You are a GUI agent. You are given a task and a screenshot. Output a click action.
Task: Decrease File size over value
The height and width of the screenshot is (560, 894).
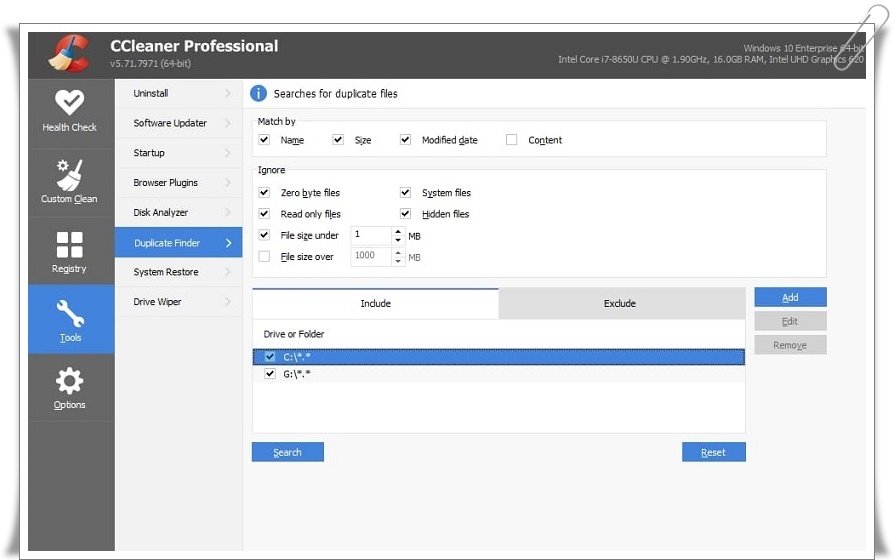click(398, 261)
